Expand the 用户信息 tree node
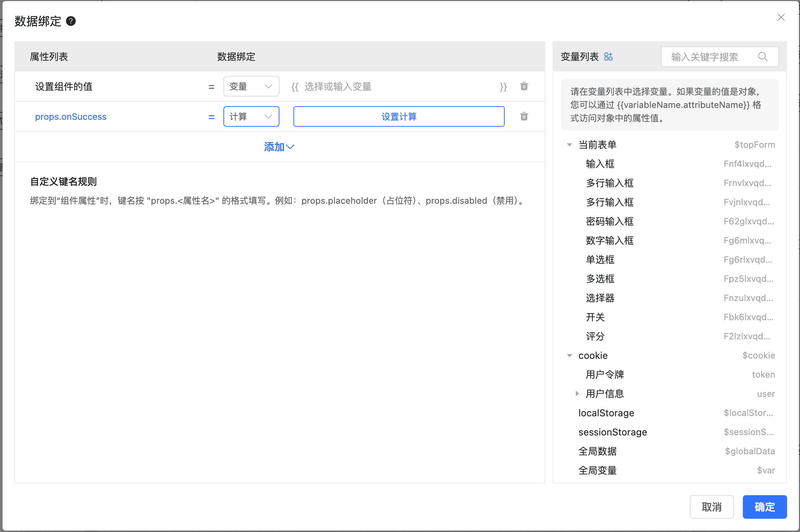 [x=577, y=393]
